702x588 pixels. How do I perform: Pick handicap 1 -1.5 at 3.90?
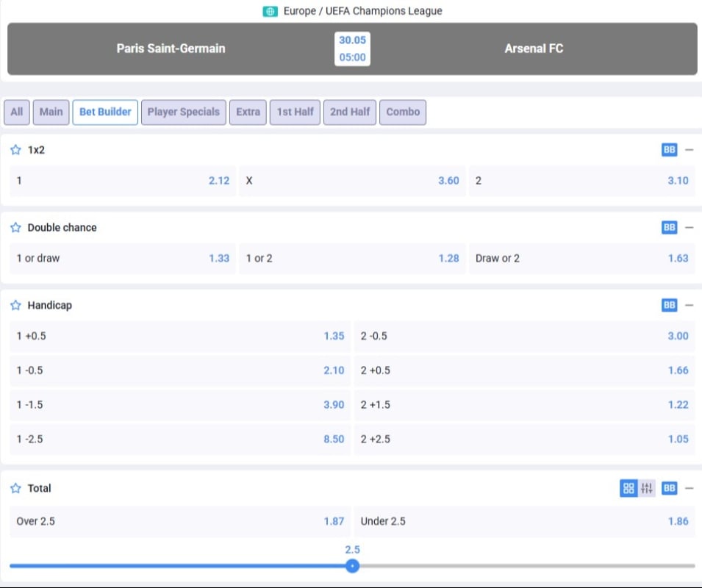(180, 405)
